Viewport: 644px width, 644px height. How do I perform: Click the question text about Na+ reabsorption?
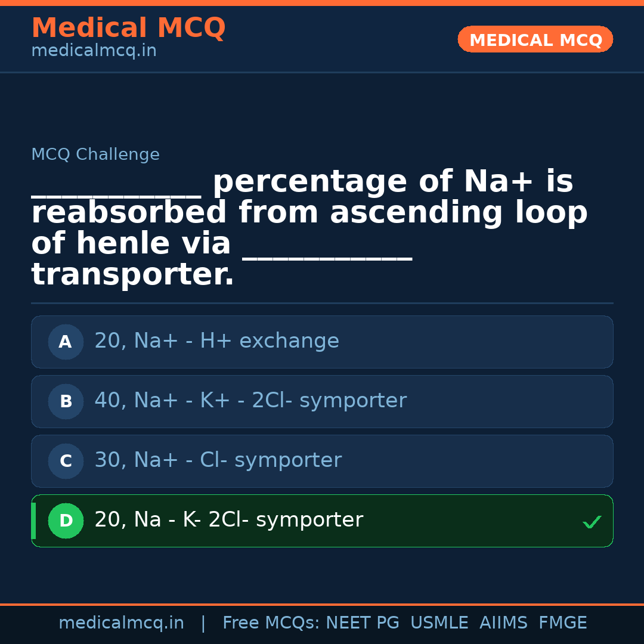click(309, 228)
